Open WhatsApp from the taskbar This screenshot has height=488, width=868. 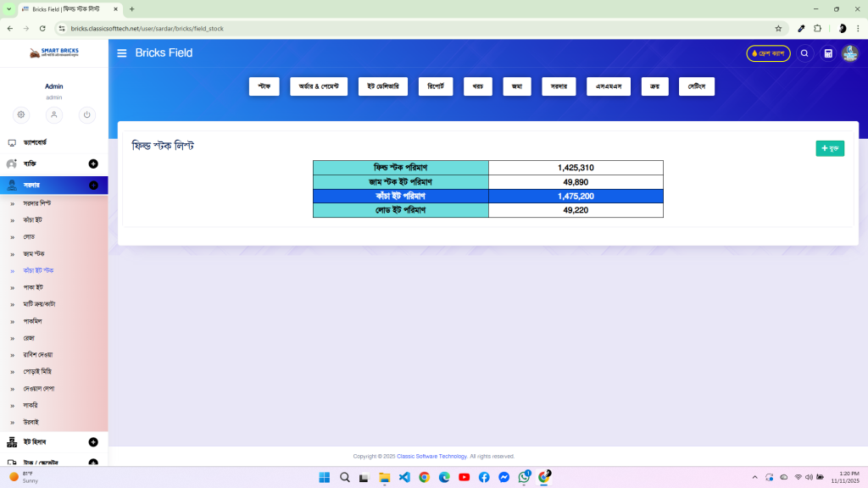tap(523, 477)
